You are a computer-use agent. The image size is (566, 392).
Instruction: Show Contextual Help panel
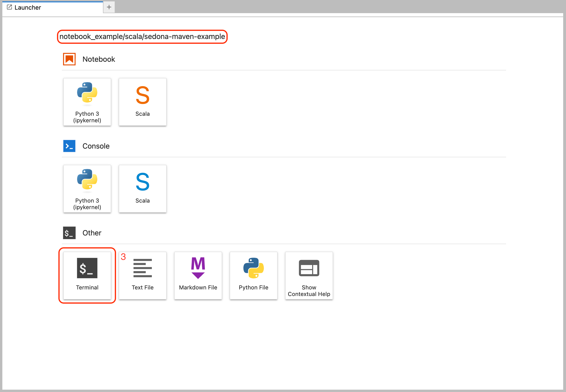[x=309, y=275]
